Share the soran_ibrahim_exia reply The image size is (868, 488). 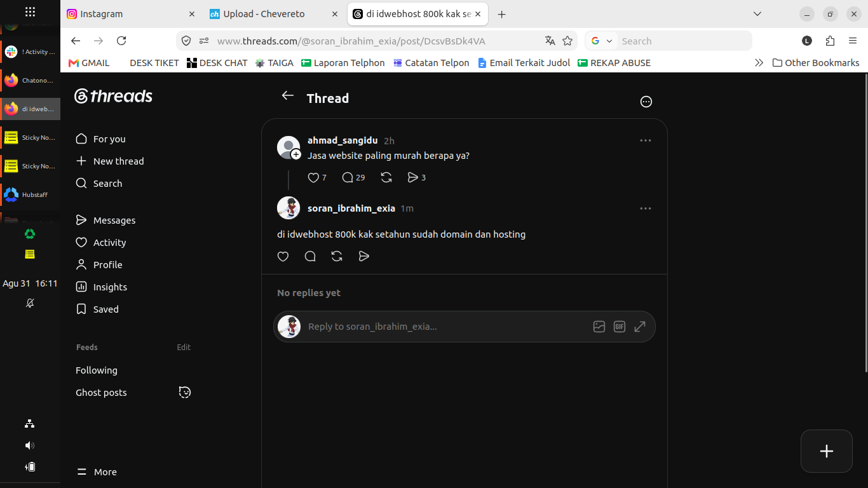pyautogui.click(x=364, y=256)
